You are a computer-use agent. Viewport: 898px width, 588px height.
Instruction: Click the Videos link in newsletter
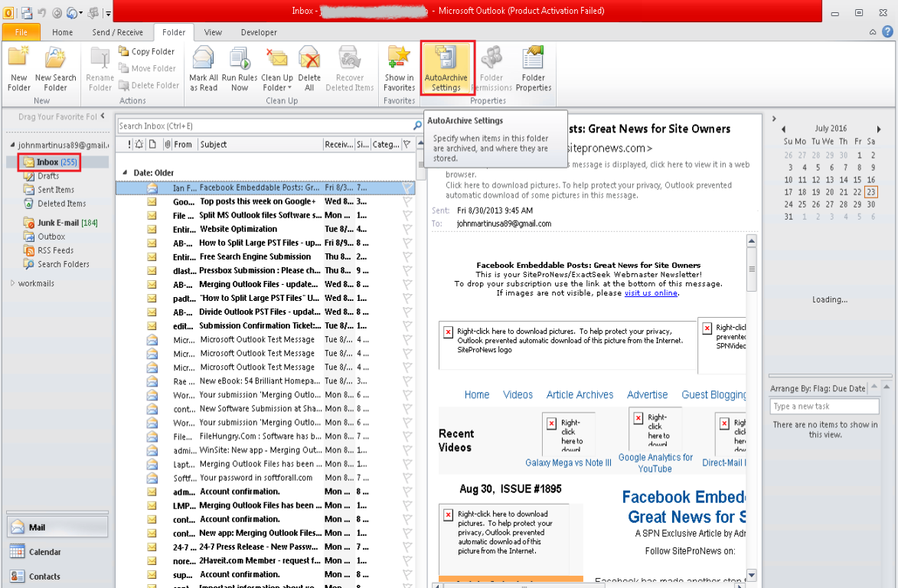pyautogui.click(x=518, y=394)
